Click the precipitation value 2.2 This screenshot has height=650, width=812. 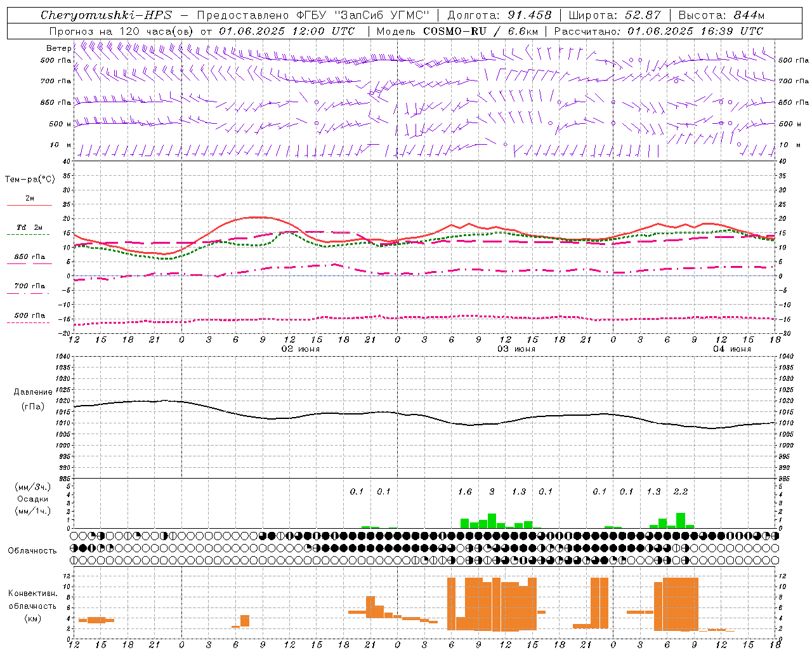click(681, 491)
